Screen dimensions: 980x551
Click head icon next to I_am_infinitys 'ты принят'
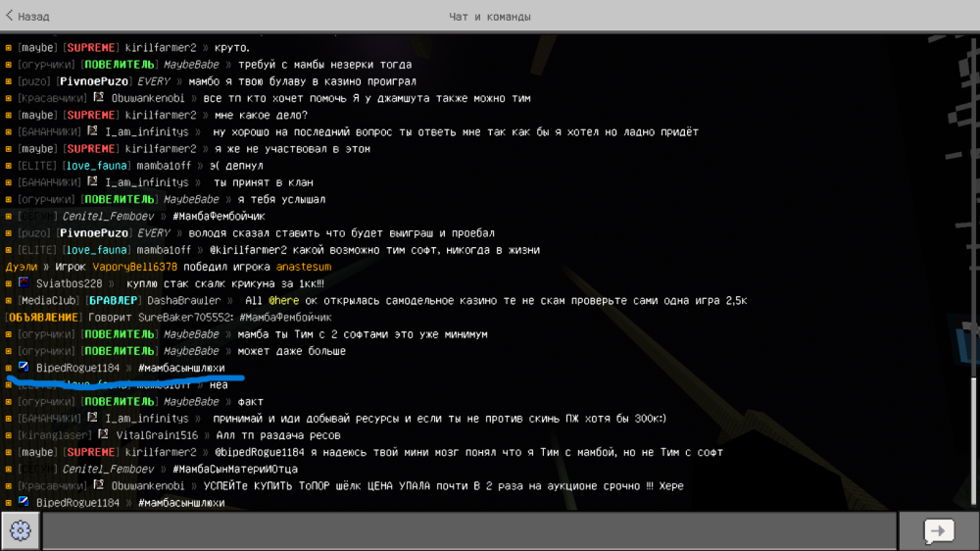pyautogui.click(x=92, y=182)
